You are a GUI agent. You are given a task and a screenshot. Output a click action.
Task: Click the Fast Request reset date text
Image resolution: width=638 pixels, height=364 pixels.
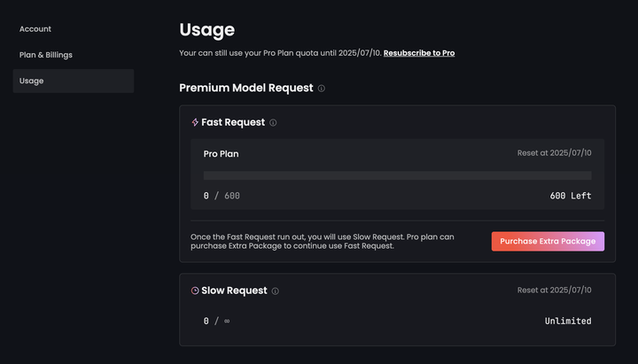click(554, 153)
